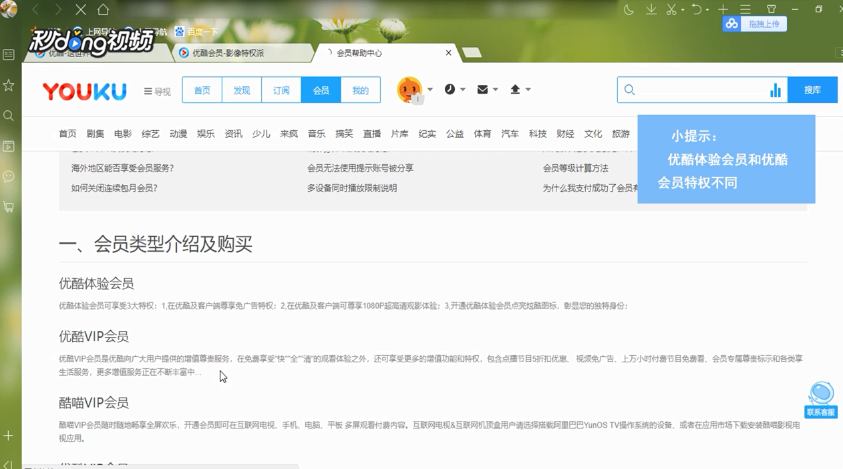Click the plus icon in browser toolbar
The width and height of the screenshot is (843, 469).
[723, 9]
